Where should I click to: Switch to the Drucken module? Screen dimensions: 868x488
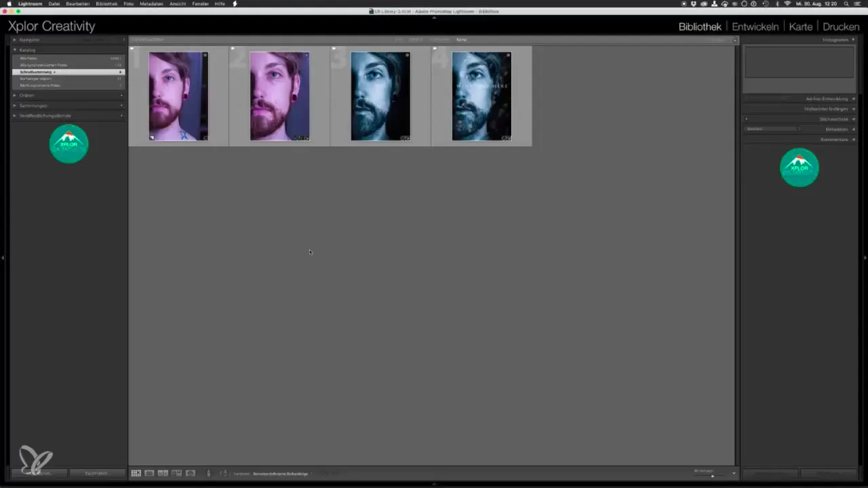click(x=841, y=26)
